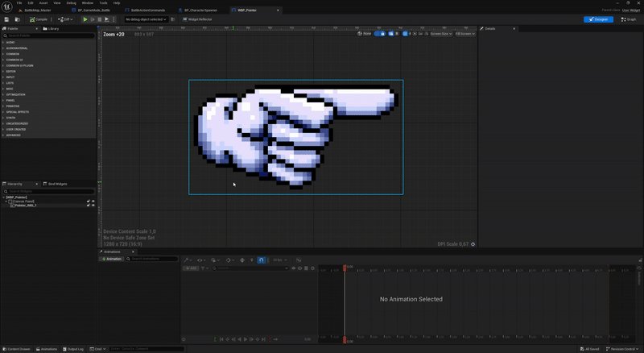Switch to the BattleActionCommands tab
Viewport: 644px width, 353px height.
[148, 10]
